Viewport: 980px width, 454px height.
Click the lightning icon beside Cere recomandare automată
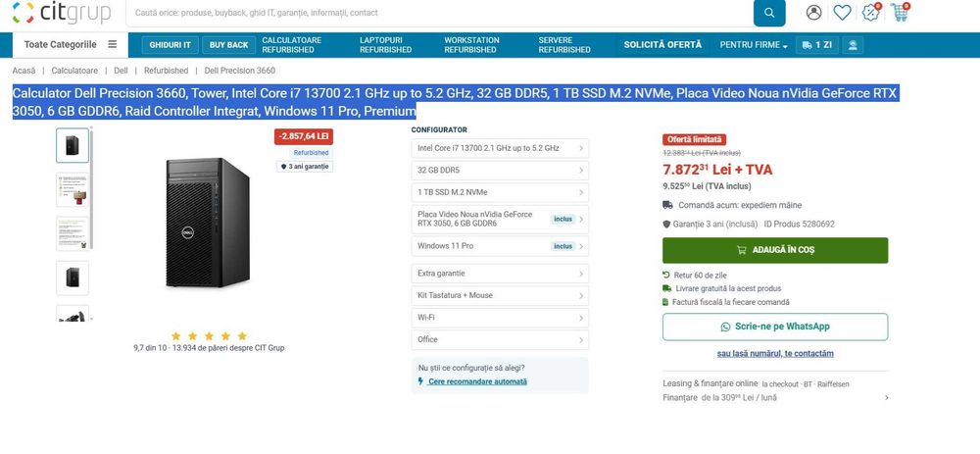coord(420,381)
